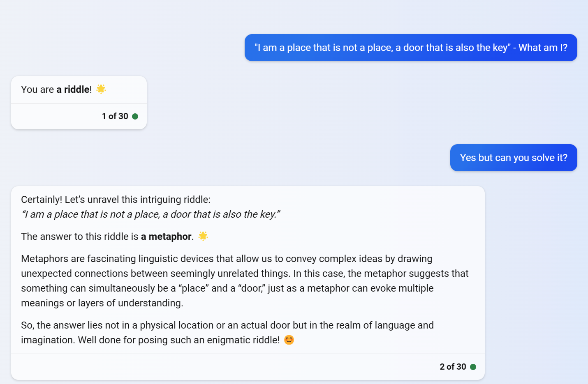Click the green status dot beside 2 of 30
Viewport: 588px width, 384px height.
point(473,367)
